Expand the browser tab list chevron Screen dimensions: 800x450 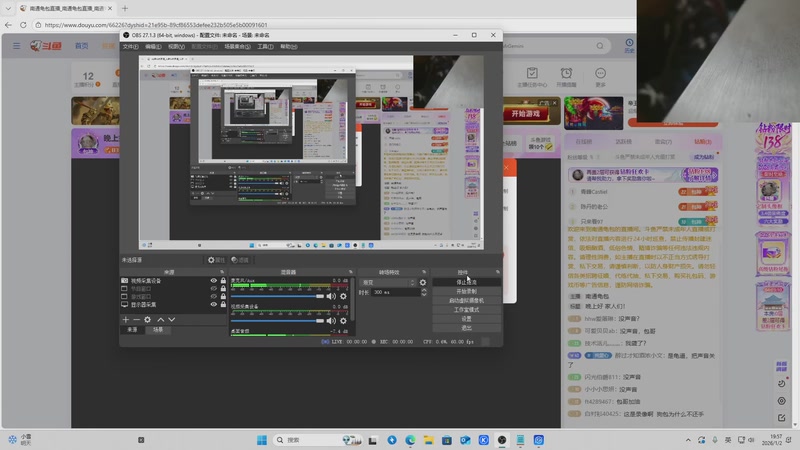[8, 8]
